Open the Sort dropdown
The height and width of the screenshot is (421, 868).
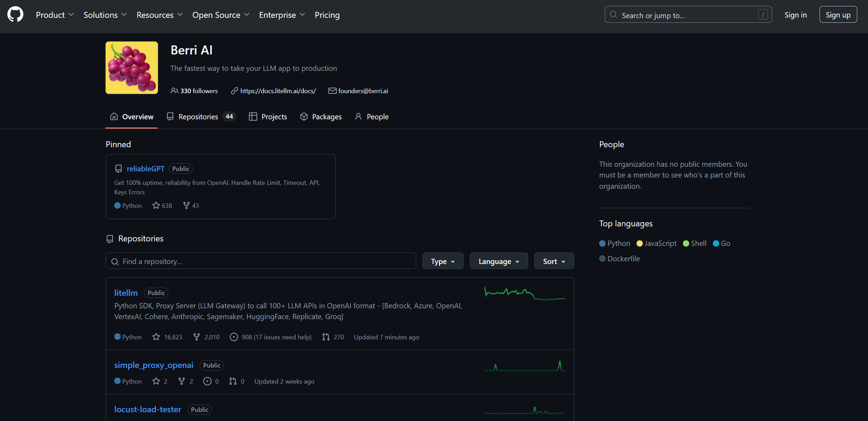554,261
